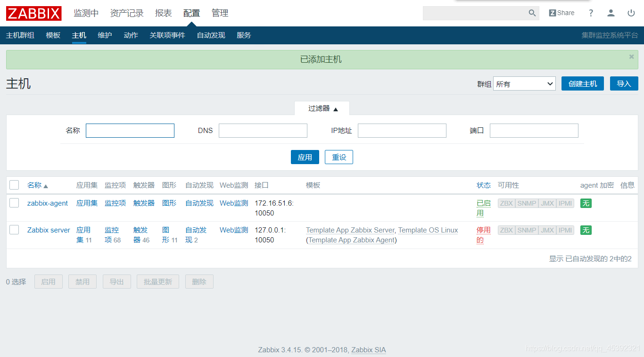The image size is (644, 357).
Task: Open the help question mark icon
Action: pyautogui.click(x=591, y=13)
